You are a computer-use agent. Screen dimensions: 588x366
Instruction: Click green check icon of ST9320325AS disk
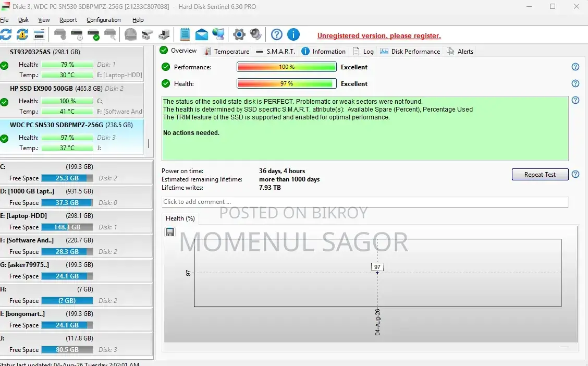pyautogui.click(x=4, y=66)
